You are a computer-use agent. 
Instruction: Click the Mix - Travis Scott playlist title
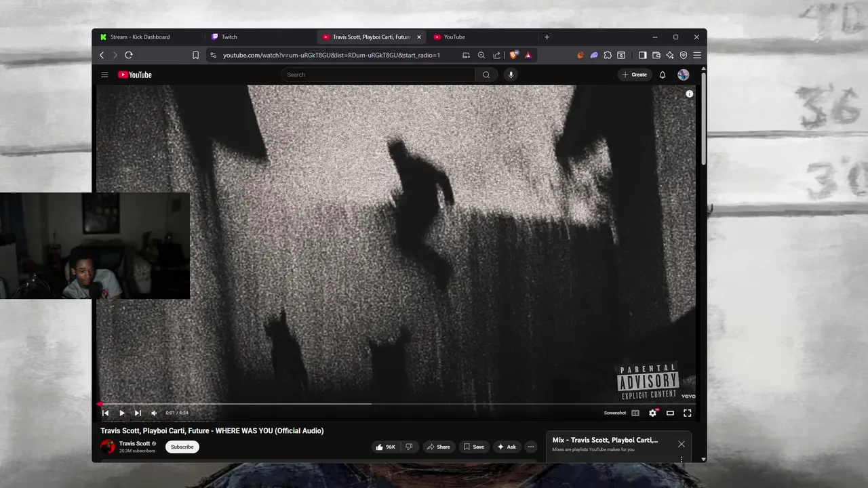click(x=605, y=440)
